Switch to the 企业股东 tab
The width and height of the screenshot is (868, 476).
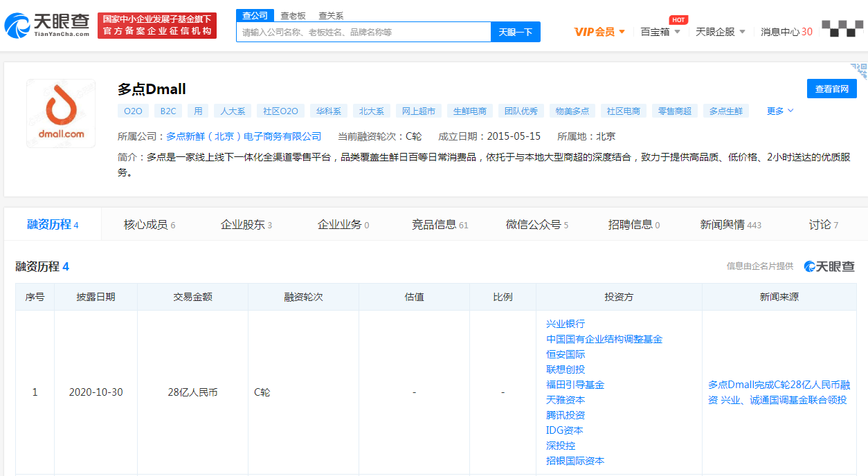tap(246, 224)
